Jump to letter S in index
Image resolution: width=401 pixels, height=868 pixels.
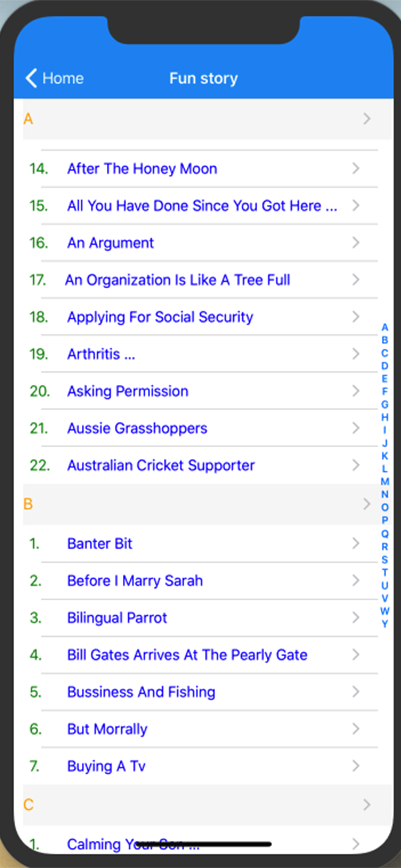[x=385, y=560]
